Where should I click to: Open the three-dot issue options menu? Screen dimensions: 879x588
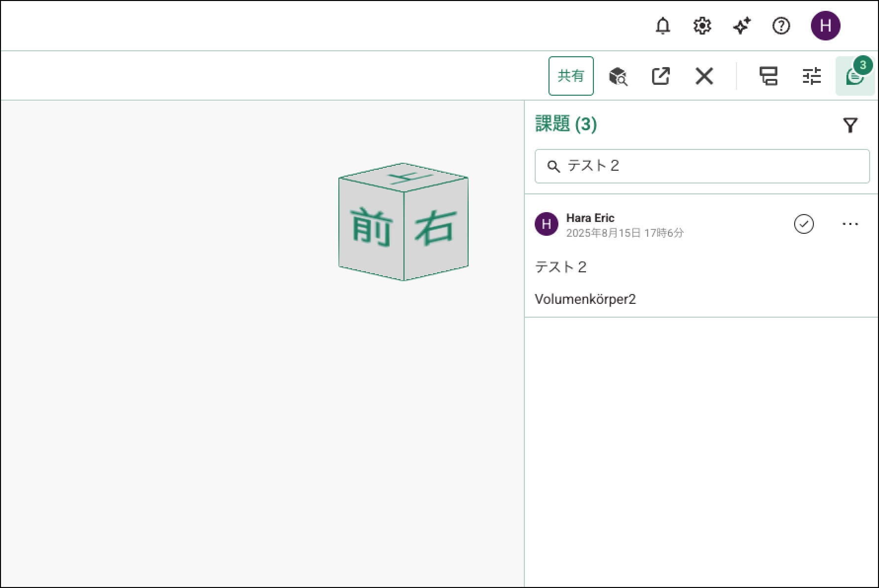pyautogui.click(x=850, y=224)
